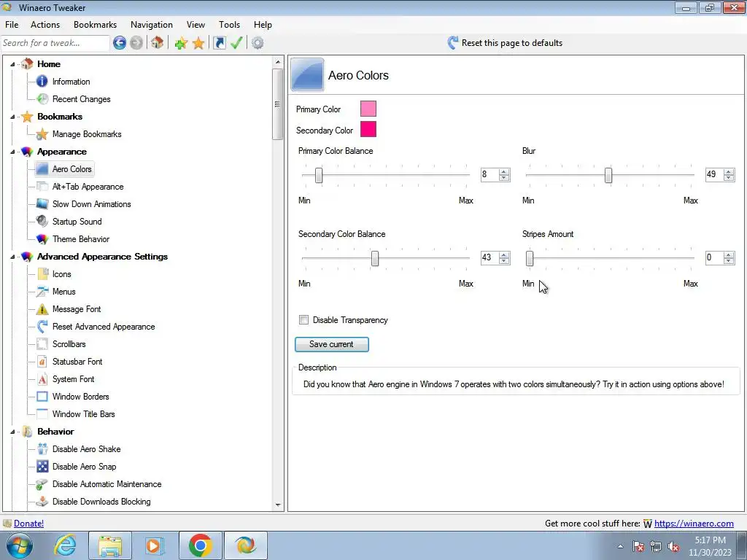
Task: Click the Recent Changes clock icon
Action: pyautogui.click(x=42, y=99)
